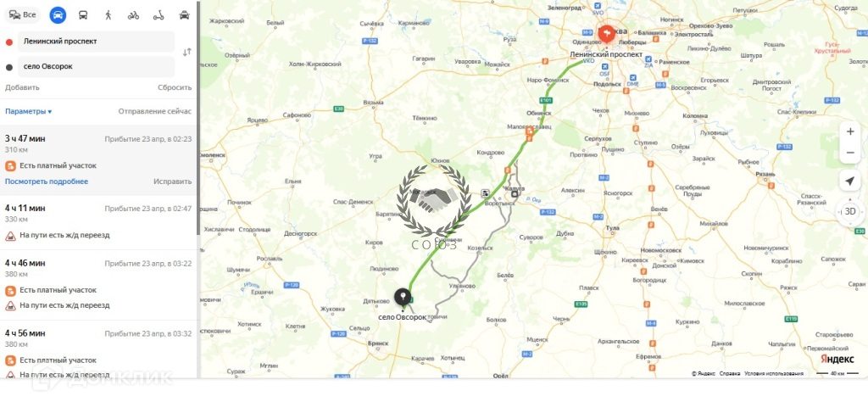The height and width of the screenshot is (413, 868).
Task: Open the Отправление сейчас departure selector
Action: [x=155, y=111]
